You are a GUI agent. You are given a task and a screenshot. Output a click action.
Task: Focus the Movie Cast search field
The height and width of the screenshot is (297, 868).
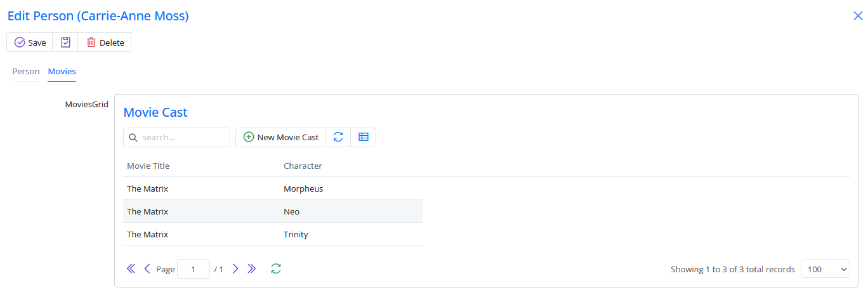(x=183, y=137)
